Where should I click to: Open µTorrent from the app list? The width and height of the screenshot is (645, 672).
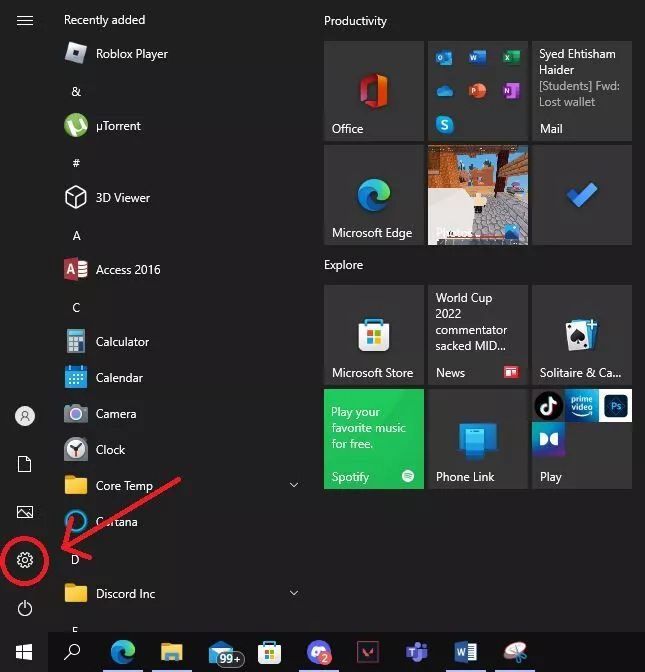[x=117, y=126]
